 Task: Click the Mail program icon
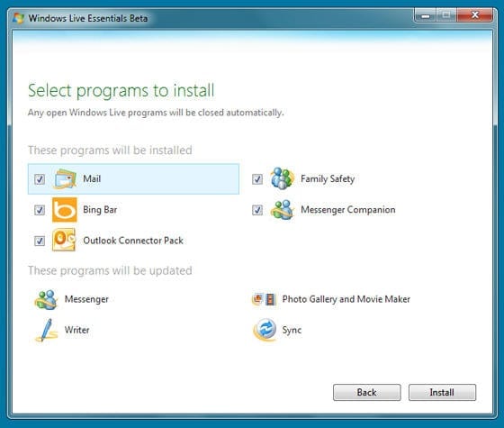pyautogui.click(x=65, y=178)
